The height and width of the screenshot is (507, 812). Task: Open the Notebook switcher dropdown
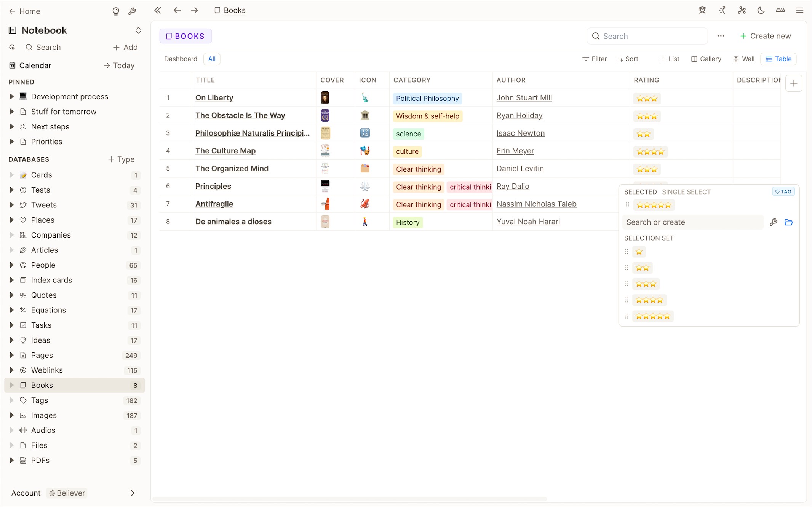138,30
